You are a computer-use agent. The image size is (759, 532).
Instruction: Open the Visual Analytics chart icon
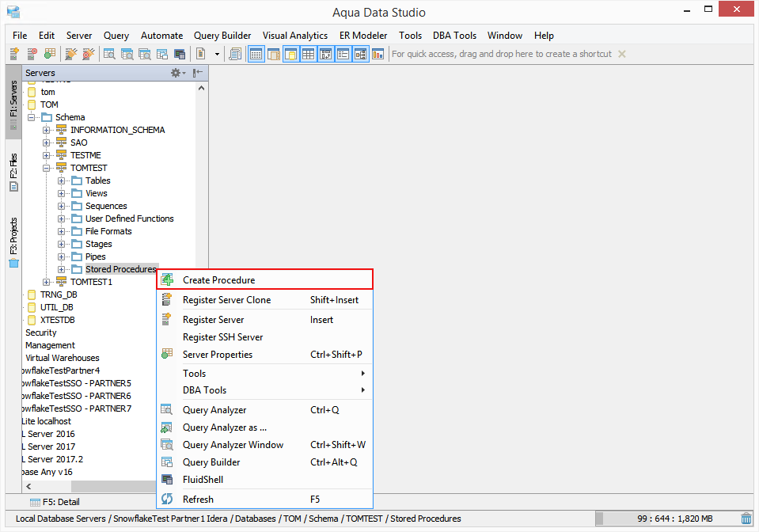[378, 54]
